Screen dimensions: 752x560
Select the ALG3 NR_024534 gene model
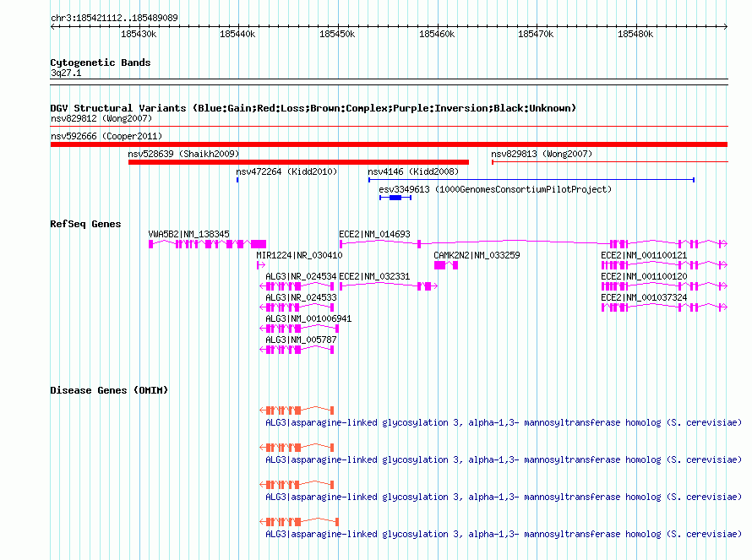(x=297, y=286)
